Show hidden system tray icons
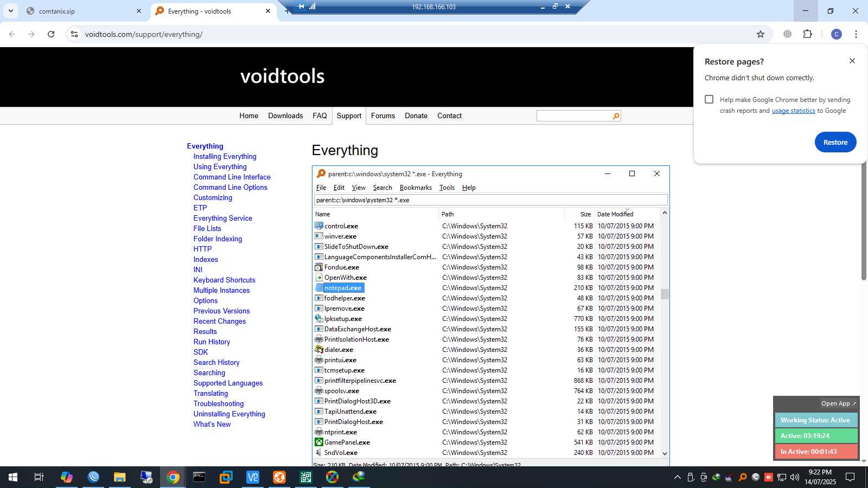 677,477
